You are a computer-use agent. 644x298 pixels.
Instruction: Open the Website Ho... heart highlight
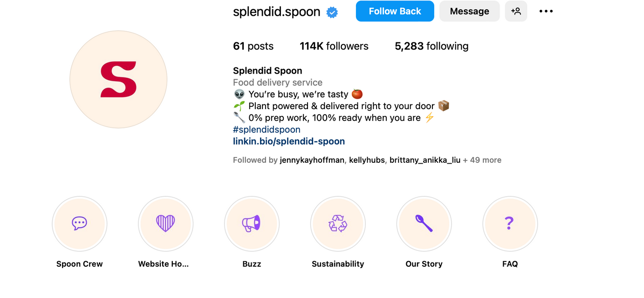[x=165, y=224]
